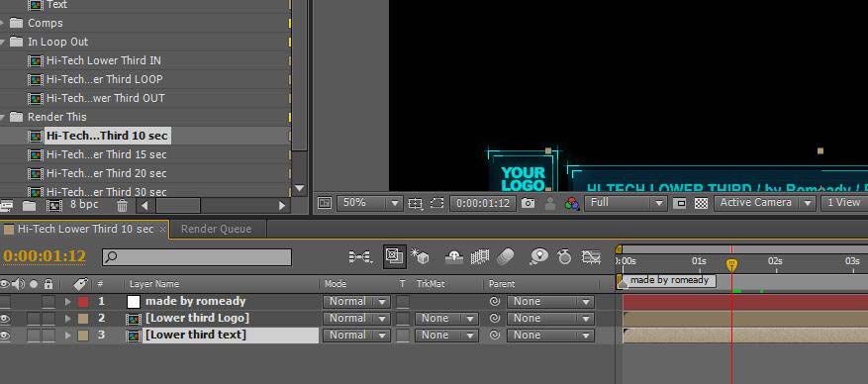Open blend Mode dropdown for made by romeady
The width and height of the screenshot is (868, 384).
click(356, 302)
